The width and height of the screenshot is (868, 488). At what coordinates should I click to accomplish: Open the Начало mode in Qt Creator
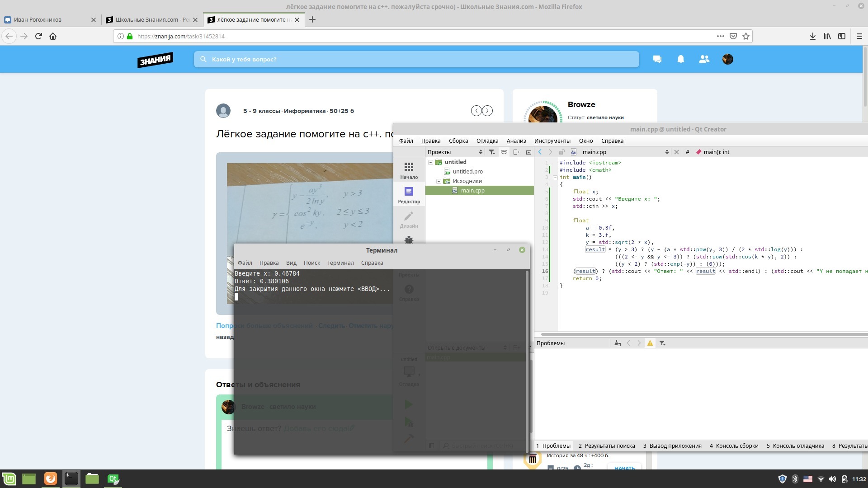click(x=409, y=170)
